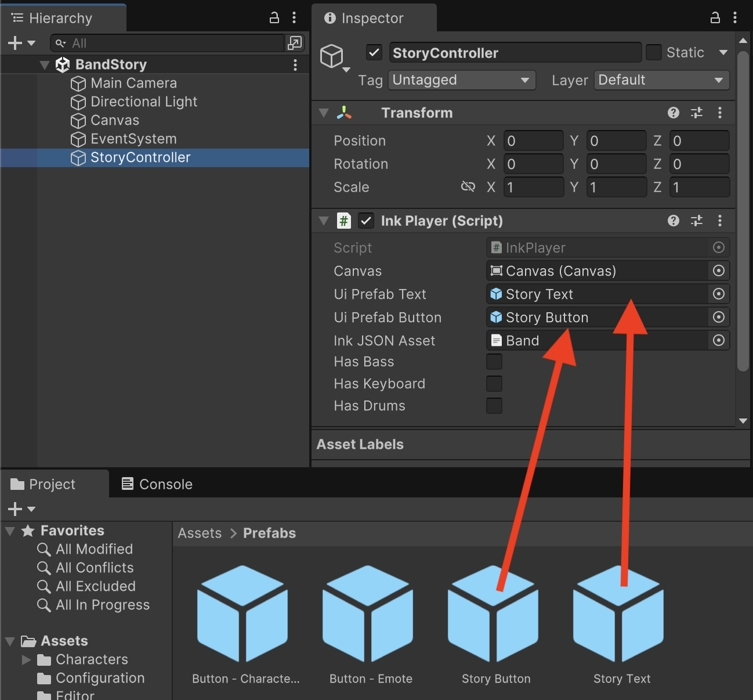Viewport: 753px width, 700px height.
Task: Select the Story Button prefab thumbnail
Action: pos(494,614)
